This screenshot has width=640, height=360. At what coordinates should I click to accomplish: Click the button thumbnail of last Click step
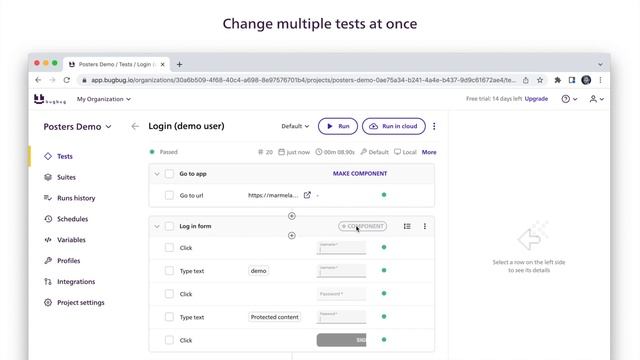pyautogui.click(x=341, y=340)
